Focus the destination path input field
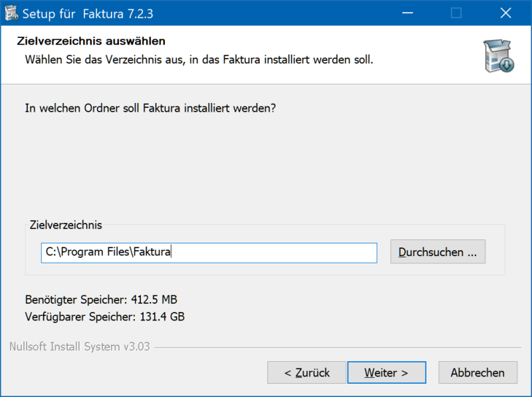Image resolution: width=532 pixels, height=397 pixels. [x=209, y=253]
